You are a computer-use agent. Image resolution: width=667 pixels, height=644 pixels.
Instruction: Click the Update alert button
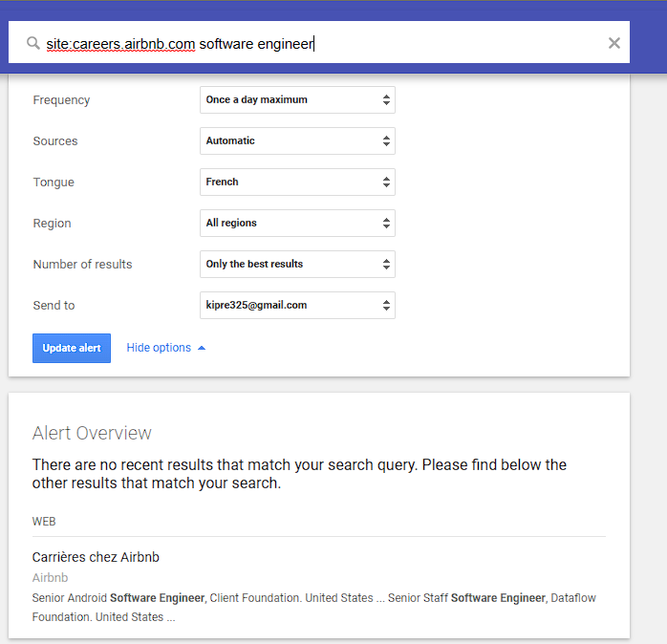click(x=72, y=348)
